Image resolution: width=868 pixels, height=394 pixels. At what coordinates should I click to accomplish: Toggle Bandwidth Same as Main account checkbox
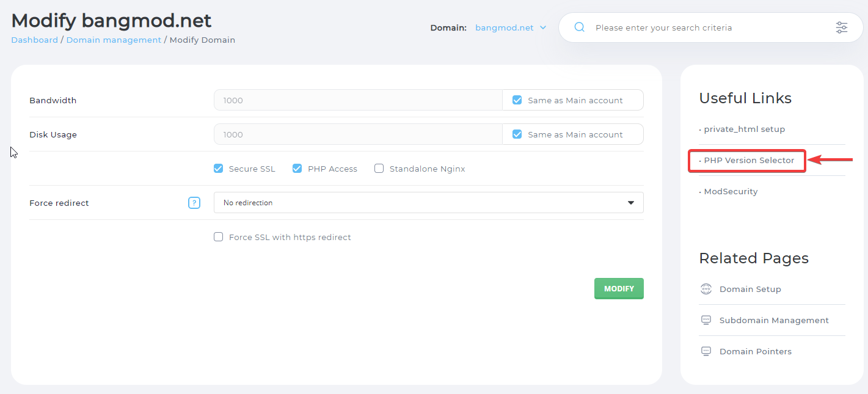(517, 100)
